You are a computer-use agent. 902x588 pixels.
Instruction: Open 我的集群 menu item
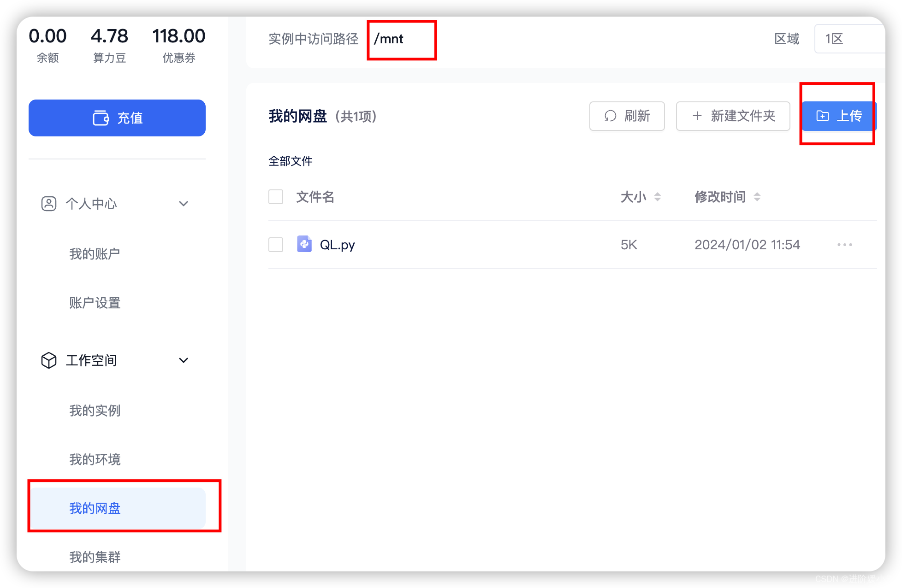point(95,557)
